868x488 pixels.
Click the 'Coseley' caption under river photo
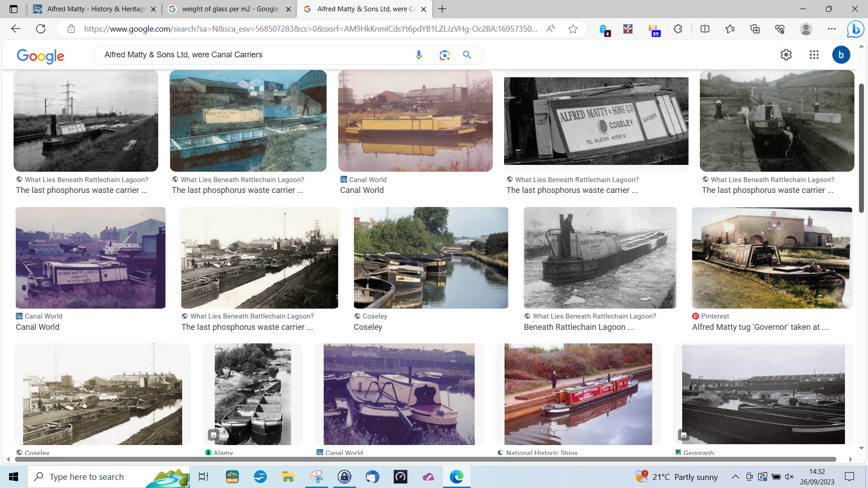click(x=368, y=327)
